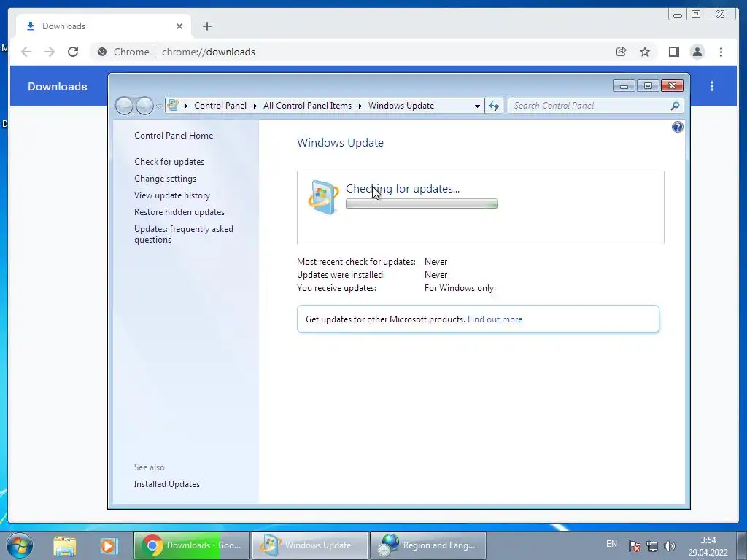
Task: Click the taskbar clock and date
Action: (708, 546)
